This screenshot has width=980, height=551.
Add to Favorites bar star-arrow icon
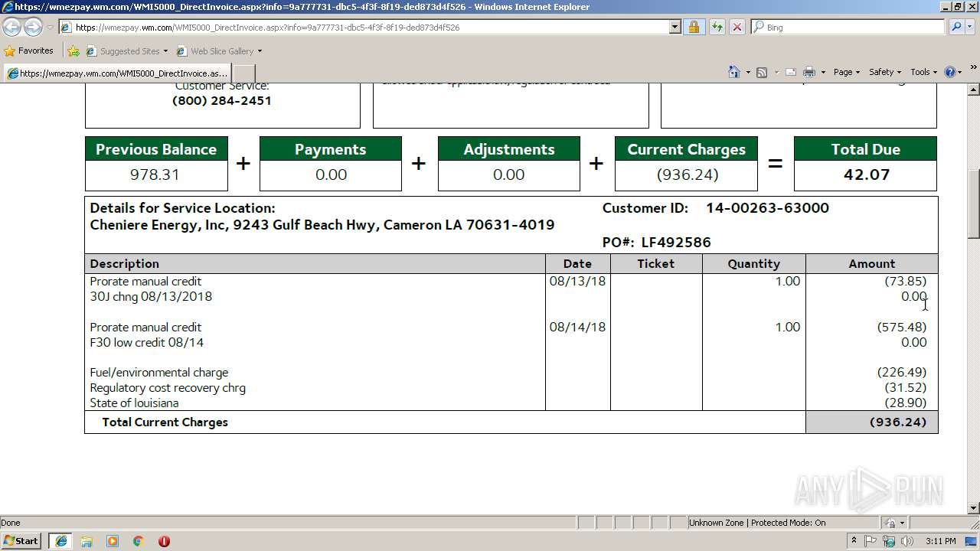point(73,51)
